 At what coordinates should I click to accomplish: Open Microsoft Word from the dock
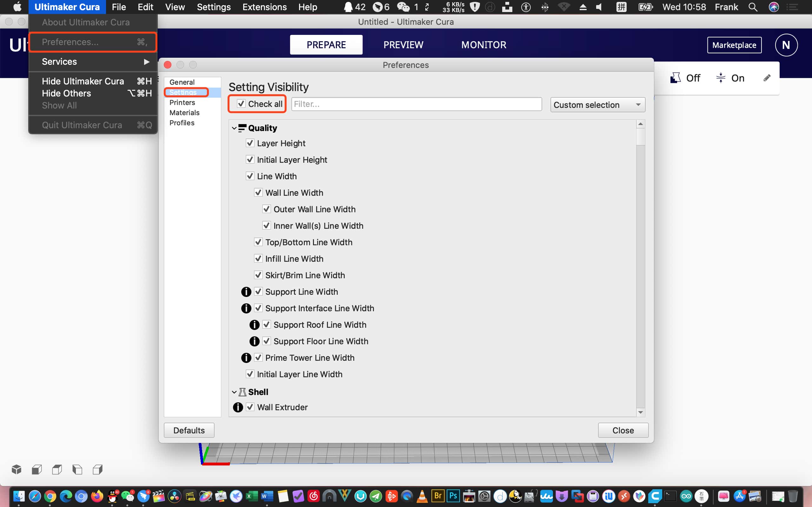pyautogui.click(x=267, y=496)
